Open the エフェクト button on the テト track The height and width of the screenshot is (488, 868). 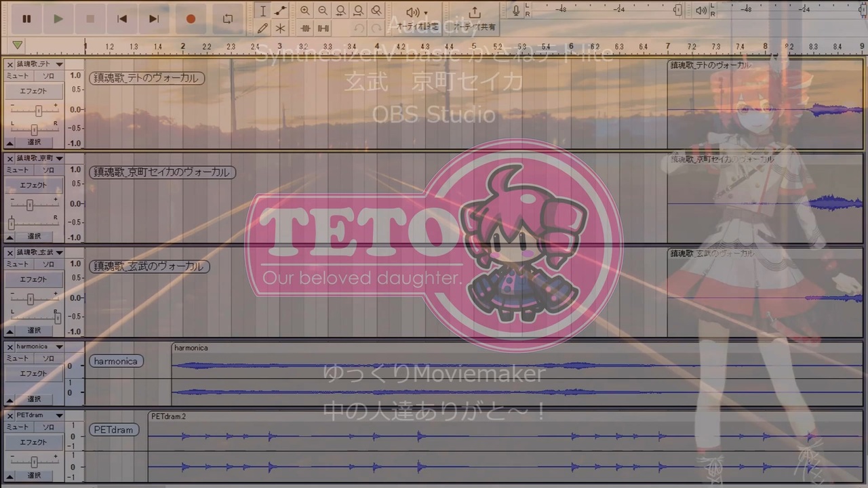pos(33,90)
